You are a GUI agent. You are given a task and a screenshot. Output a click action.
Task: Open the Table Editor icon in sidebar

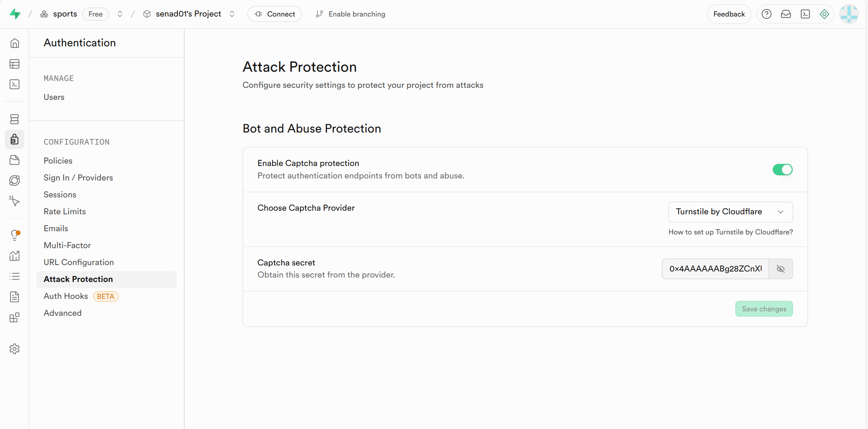tap(15, 64)
